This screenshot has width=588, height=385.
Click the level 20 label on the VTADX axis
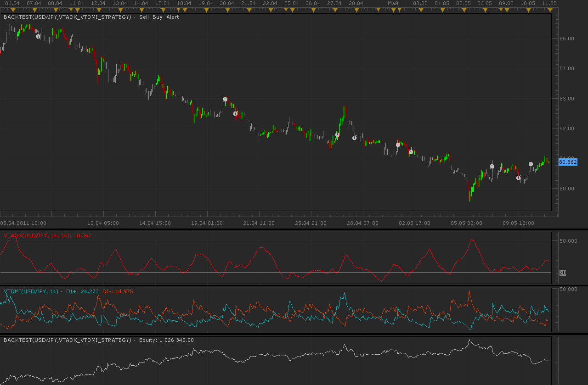(563, 273)
